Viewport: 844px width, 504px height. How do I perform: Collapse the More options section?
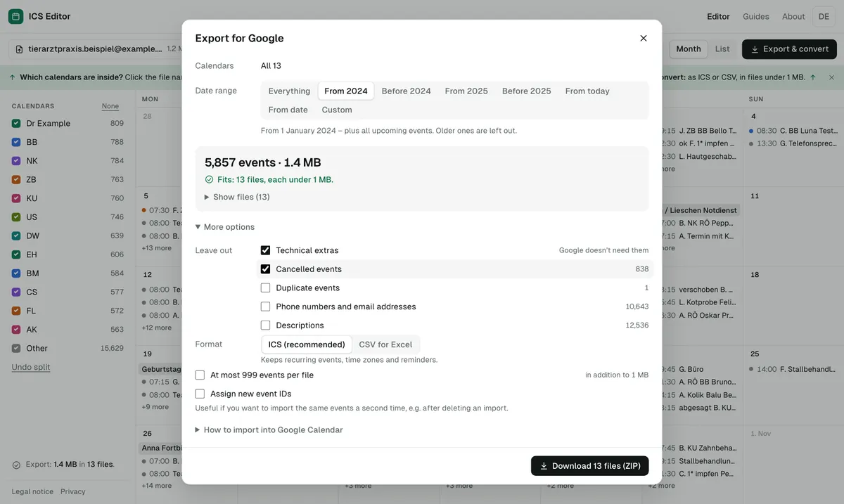tap(225, 227)
